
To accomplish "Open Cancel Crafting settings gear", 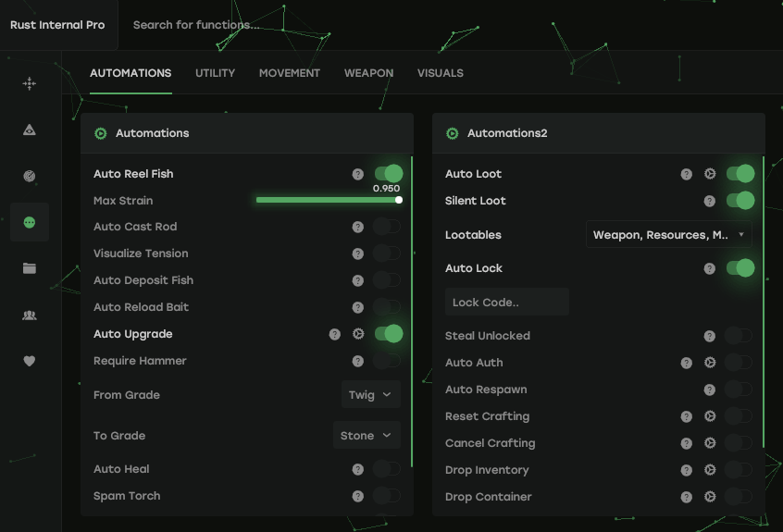I will (x=710, y=443).
